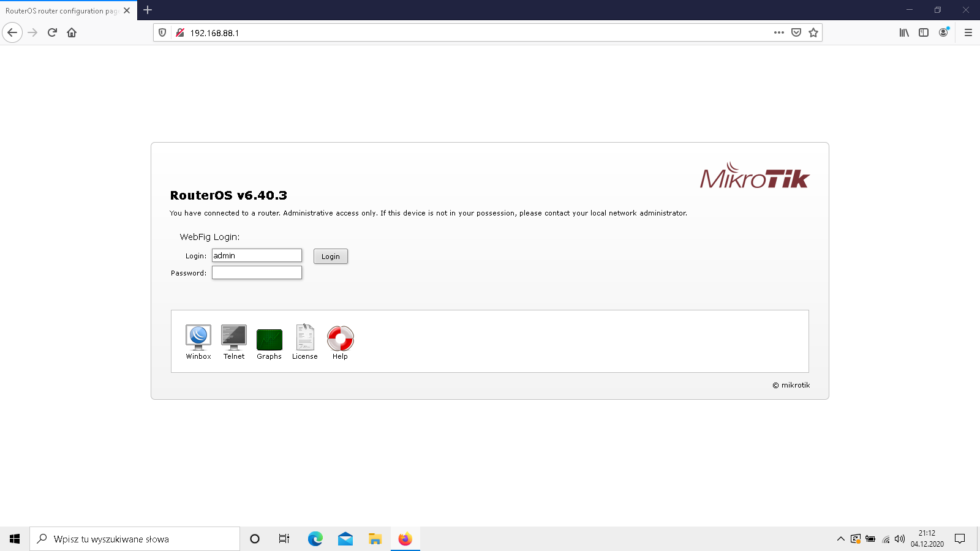Click the address bar URL 192.168.88.1
This screenshot has height=551, width=980.
pos(214,33)
